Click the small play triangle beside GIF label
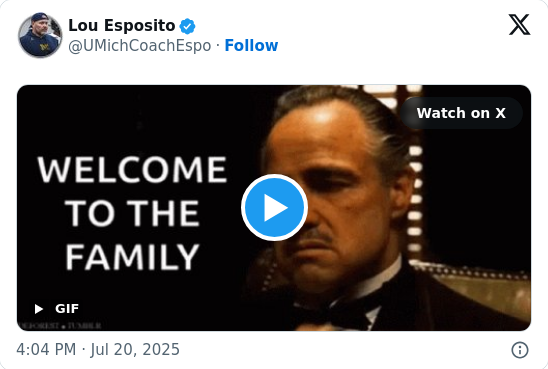Viewport: 548px width, 369px height. point(39,309)
